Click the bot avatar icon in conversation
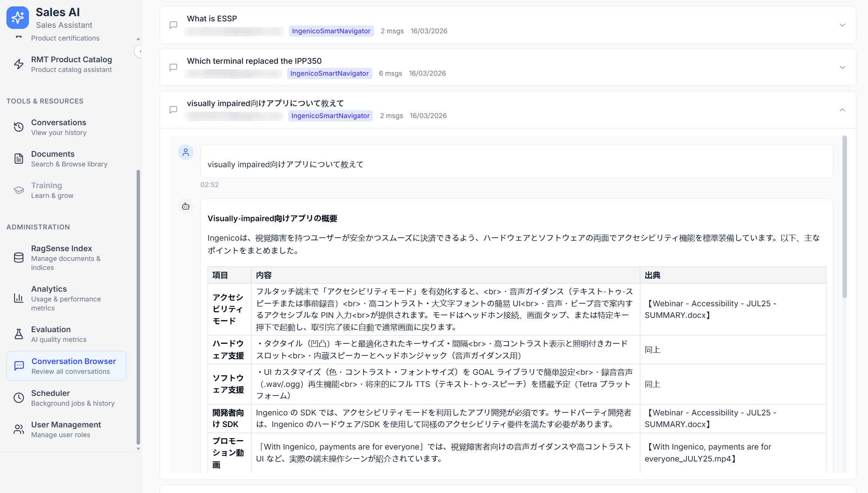The width and height of the screenshot is (868, 493). click(x=186, y=206)
